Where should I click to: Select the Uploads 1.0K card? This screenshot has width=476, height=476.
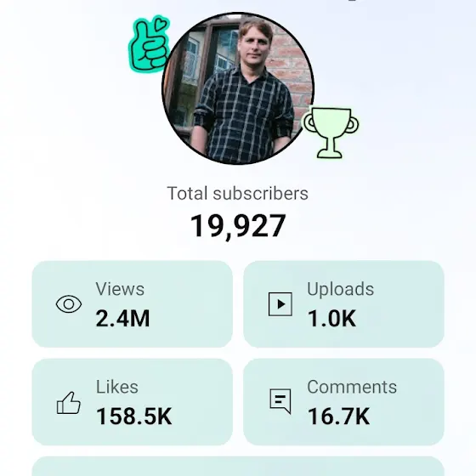click(343, 304)
